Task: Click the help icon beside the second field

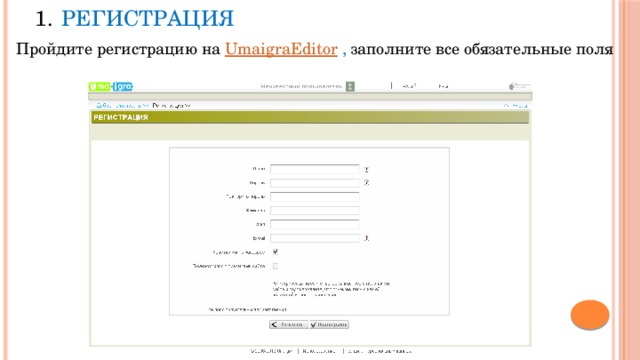Action: pos(366,182)
